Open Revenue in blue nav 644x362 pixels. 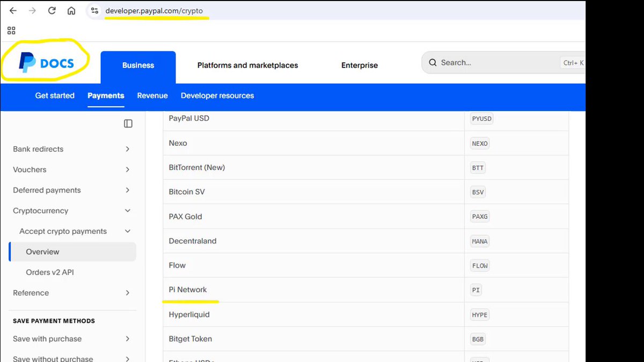pyautogui.click(x=152, y=95)
